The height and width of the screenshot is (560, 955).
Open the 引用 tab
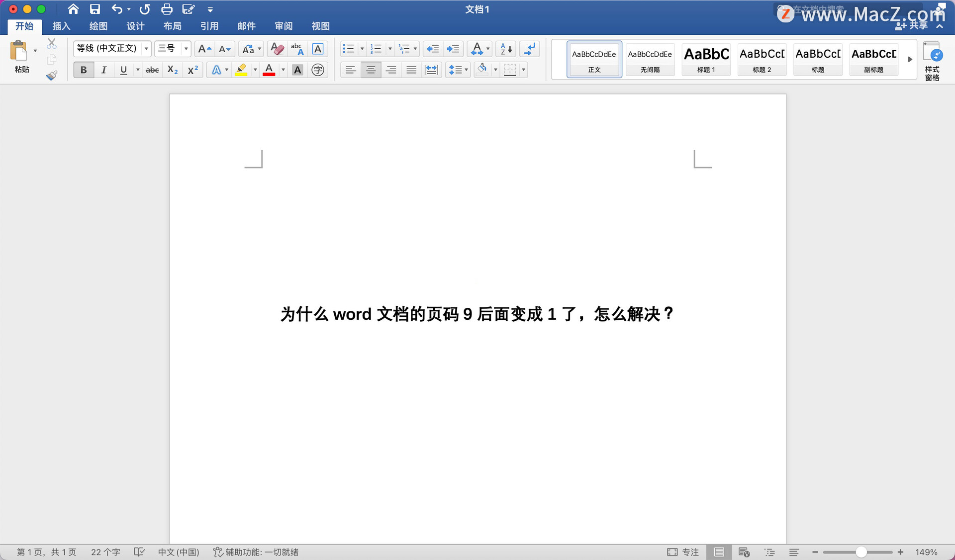209,26
